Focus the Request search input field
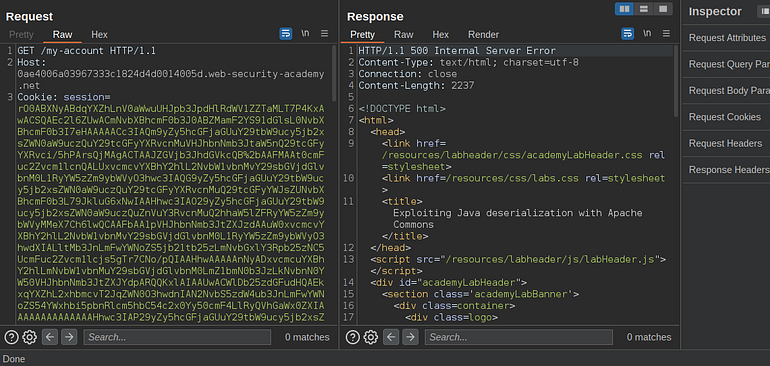770x366 pixels. click(x=177, y=337)
